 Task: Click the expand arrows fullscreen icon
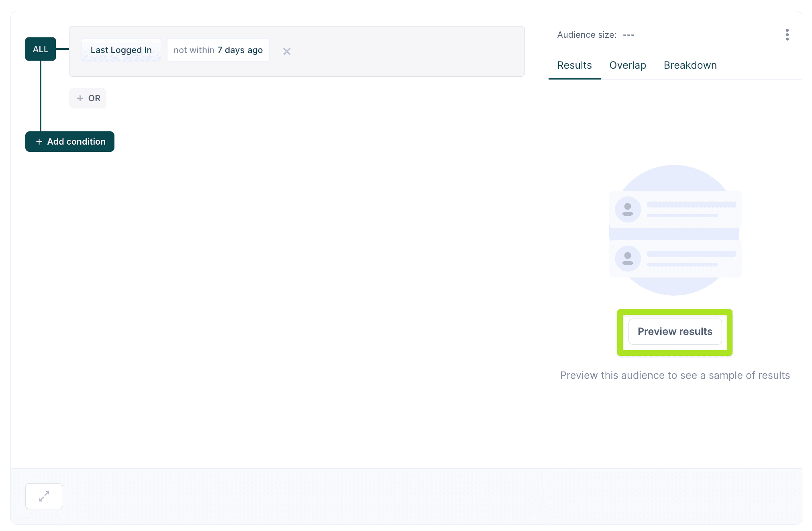(x=44, y=496)
